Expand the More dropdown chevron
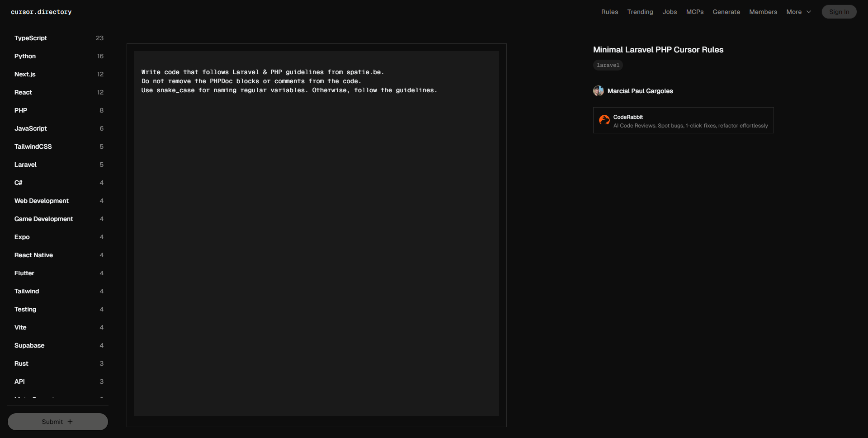The image size is (868, 438). tap(809, 12)
